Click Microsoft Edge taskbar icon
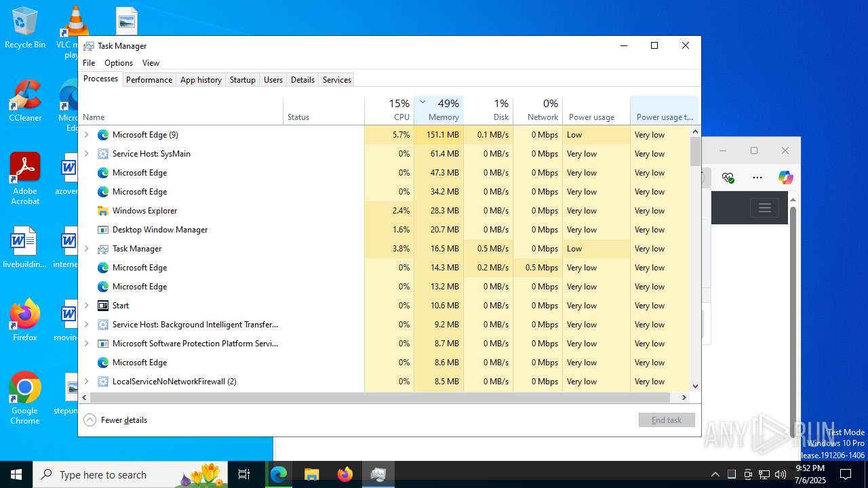 click(x=279, y=474)
